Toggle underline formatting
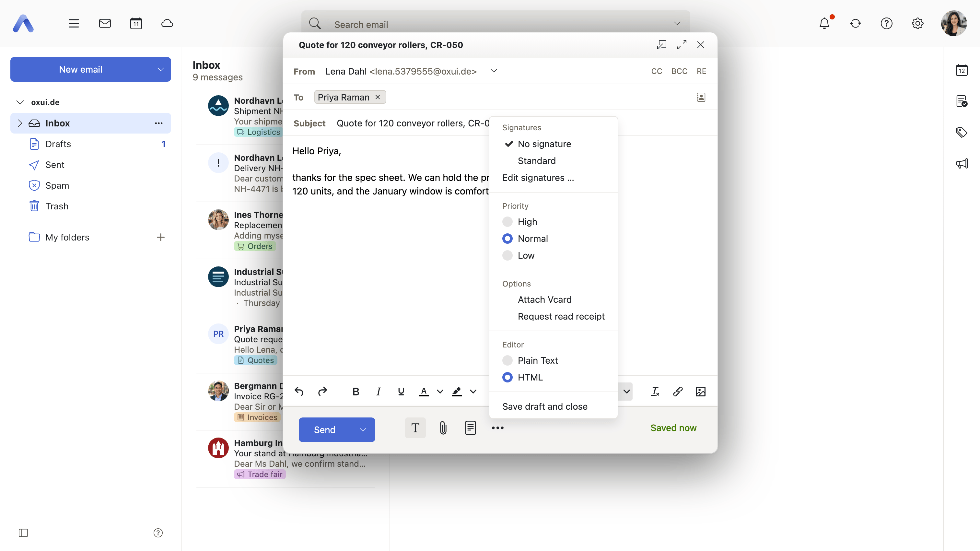 tap(401, 392)
